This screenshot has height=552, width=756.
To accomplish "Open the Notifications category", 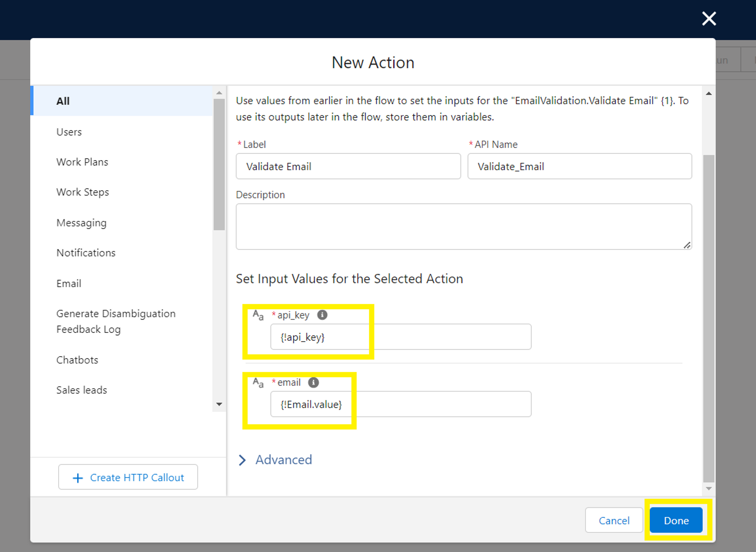I will click(86, 253).
